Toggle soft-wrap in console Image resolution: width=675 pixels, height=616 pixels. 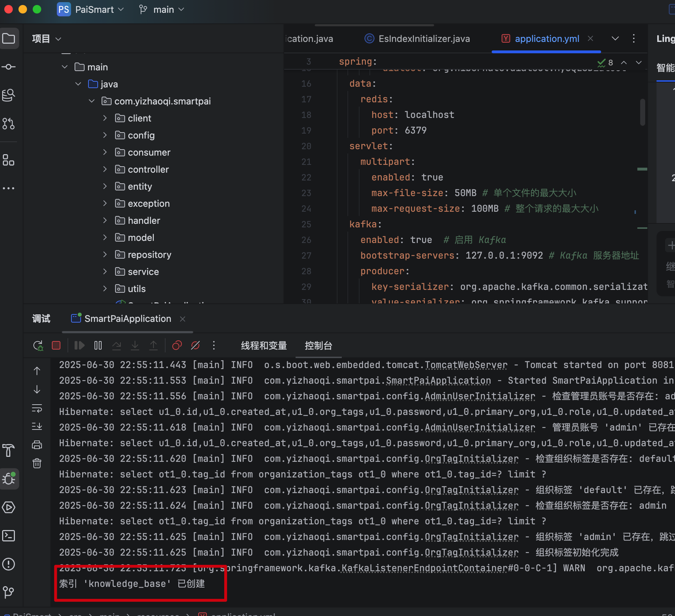point(37,408)
